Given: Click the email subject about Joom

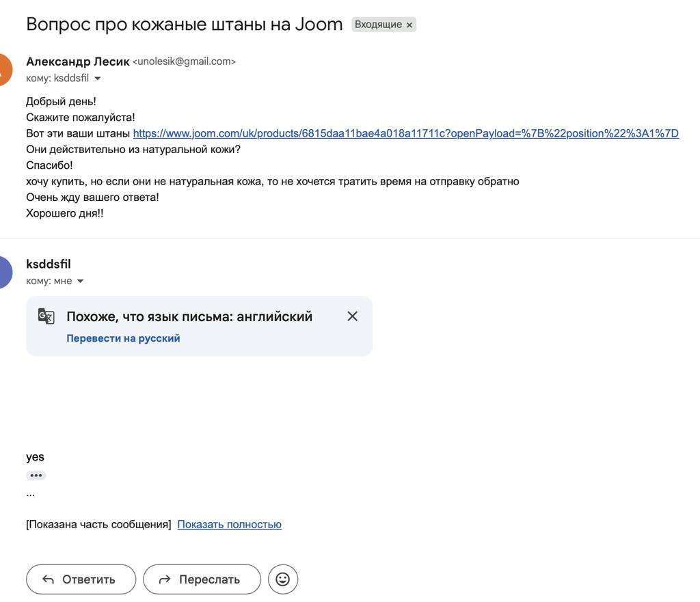Looking at the screenshot, I should tap(184, 25).
